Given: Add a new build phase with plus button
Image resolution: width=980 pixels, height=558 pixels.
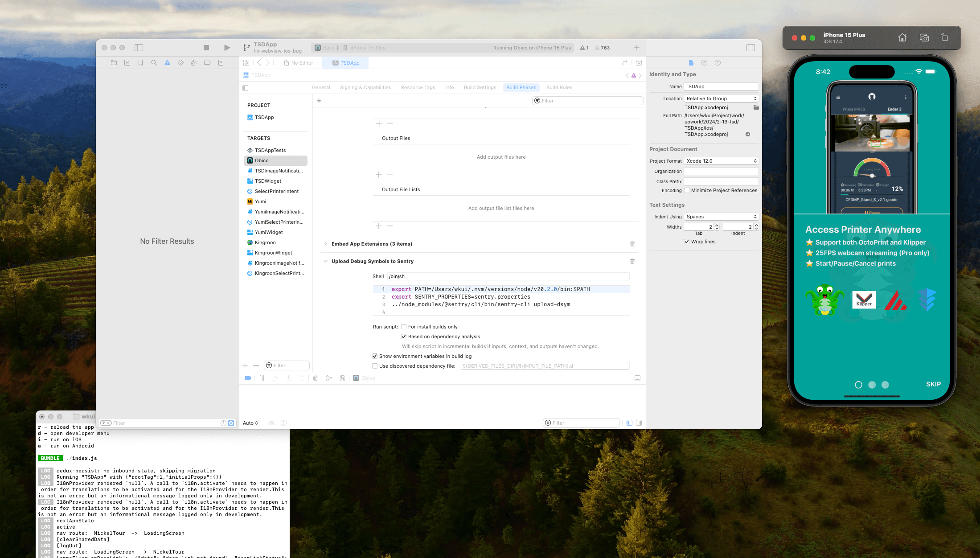Looking at the screenshot, I should pos(319,101).
